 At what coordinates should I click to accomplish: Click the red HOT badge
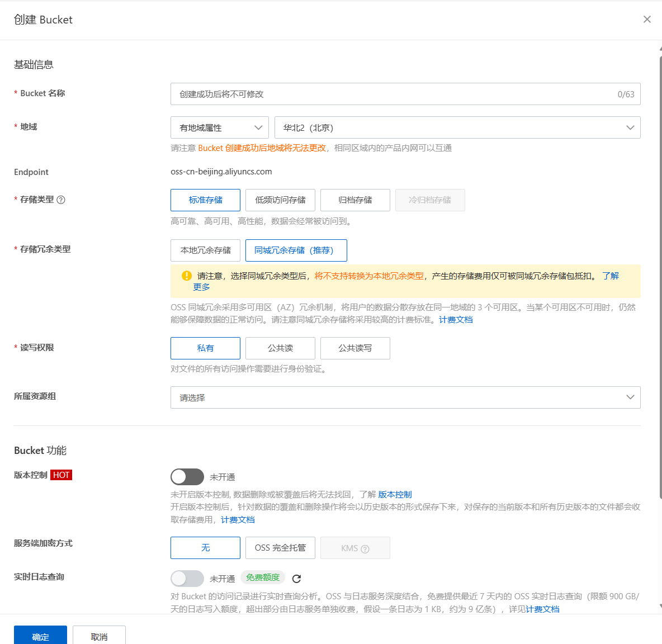pos(61,475)
